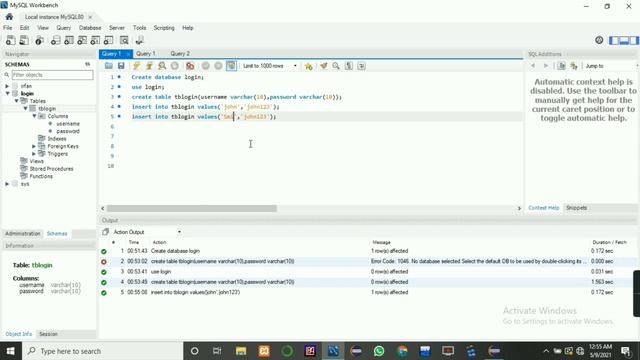Close the active Query 1 tab
The height and width of the screenshot is (360, 640).
click(x=128, y=54)
